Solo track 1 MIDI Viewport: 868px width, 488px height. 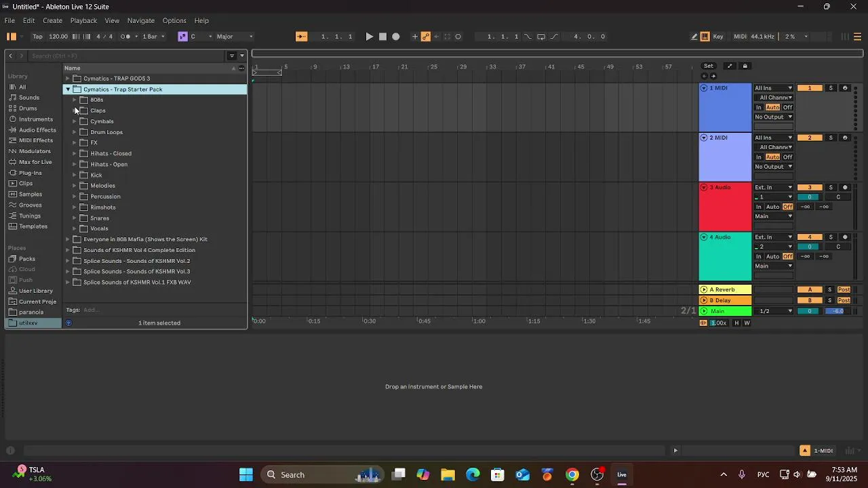(831, 88)
